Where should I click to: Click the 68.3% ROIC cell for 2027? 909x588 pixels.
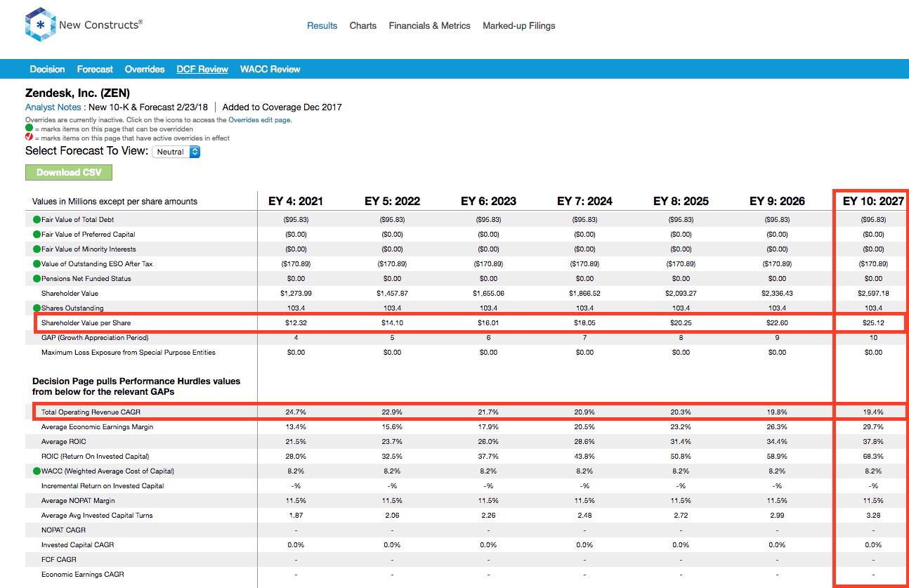point(873,457)
